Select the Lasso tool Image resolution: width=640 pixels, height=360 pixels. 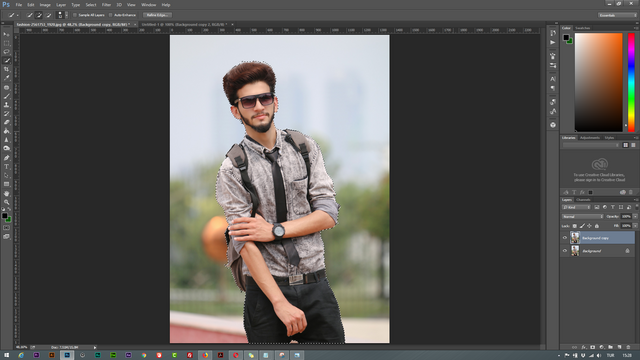click(7, 52)
